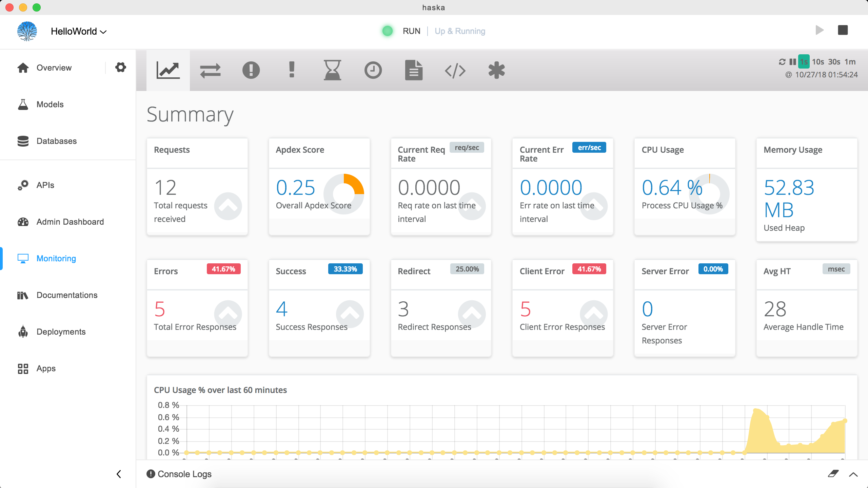Open the circled exclamation errors tab
Viewport: 868px width, 488px height.
251,70
